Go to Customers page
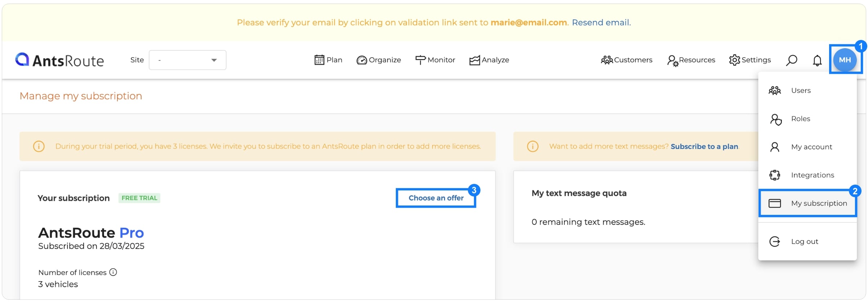Screen dimensions: 868x303 point(626,60)
